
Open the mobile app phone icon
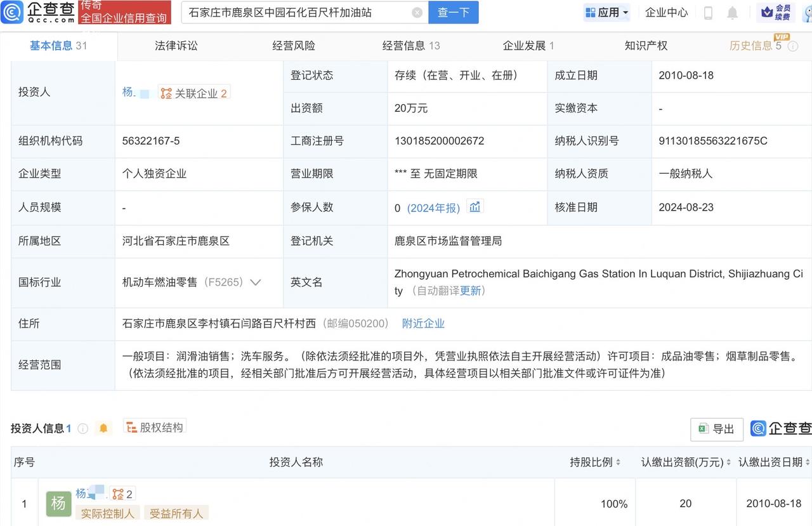709,13
